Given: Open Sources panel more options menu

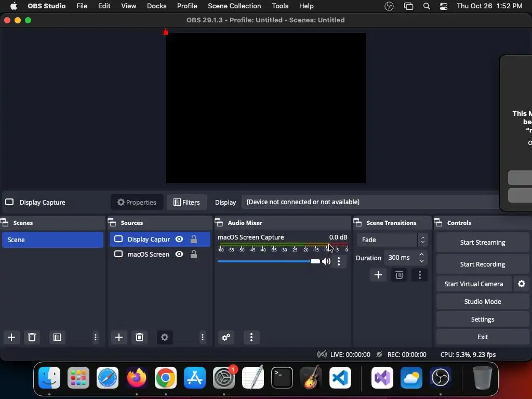Looking at the screenshot, I should 203,337.
